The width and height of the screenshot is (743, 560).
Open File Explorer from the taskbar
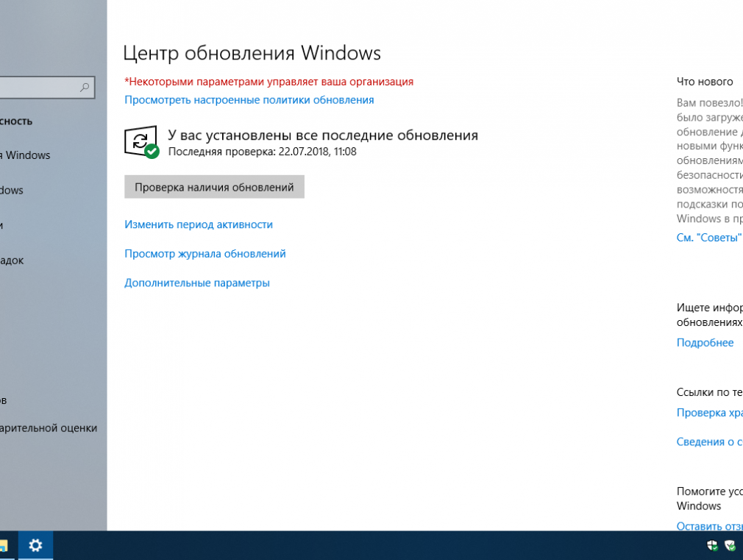point(3,545)
